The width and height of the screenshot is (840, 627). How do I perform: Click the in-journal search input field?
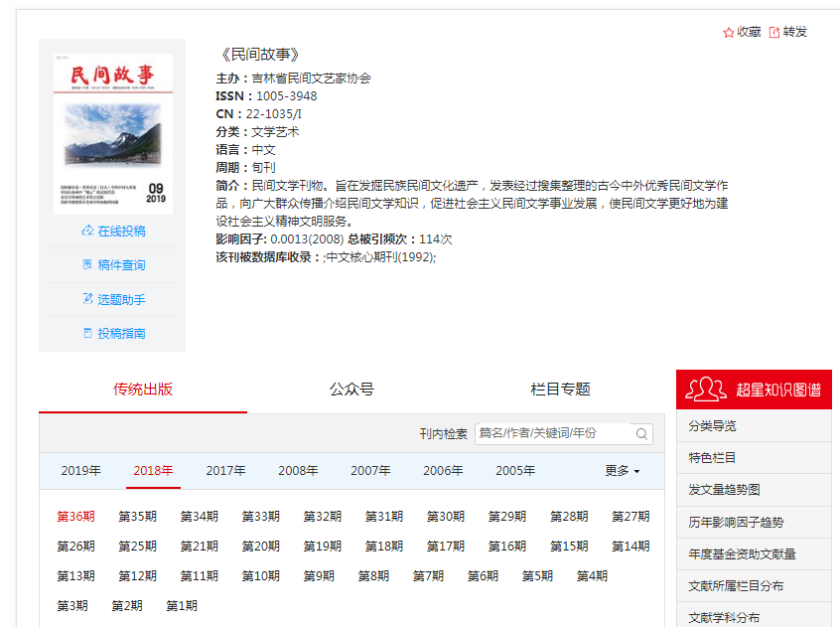coord(552,433)
